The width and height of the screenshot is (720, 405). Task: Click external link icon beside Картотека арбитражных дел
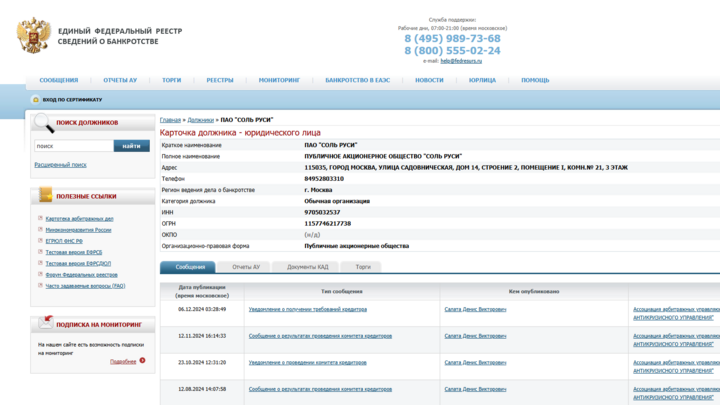pos(40,218)
